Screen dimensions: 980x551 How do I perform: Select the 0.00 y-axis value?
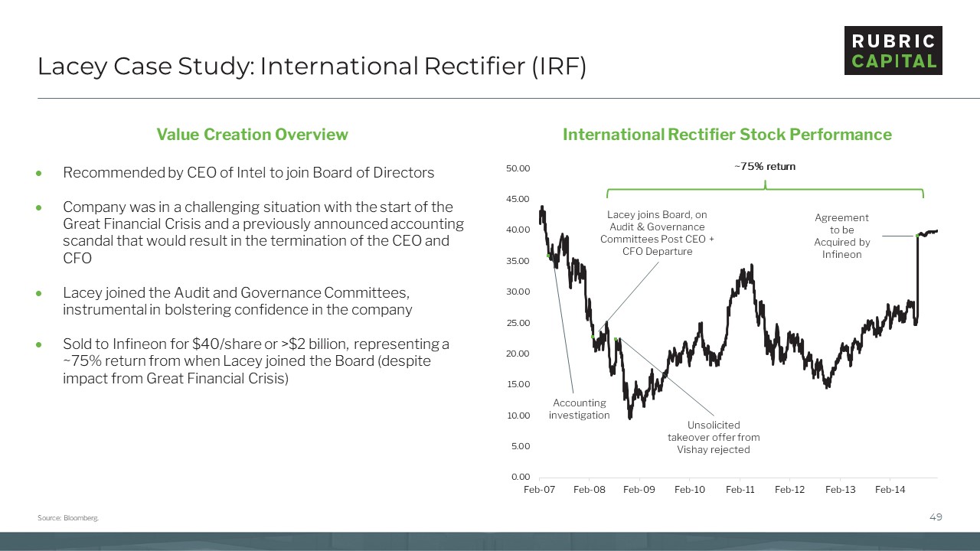click(x=520, y=477)
